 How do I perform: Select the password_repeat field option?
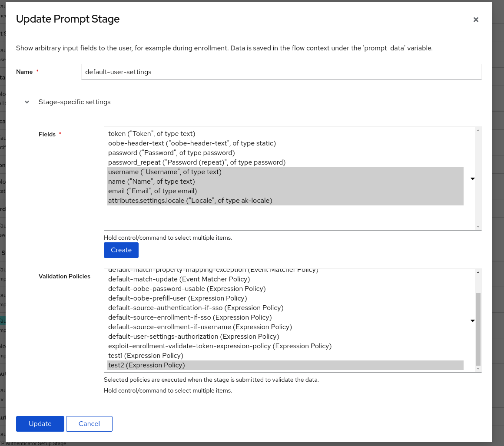point(196,162)
